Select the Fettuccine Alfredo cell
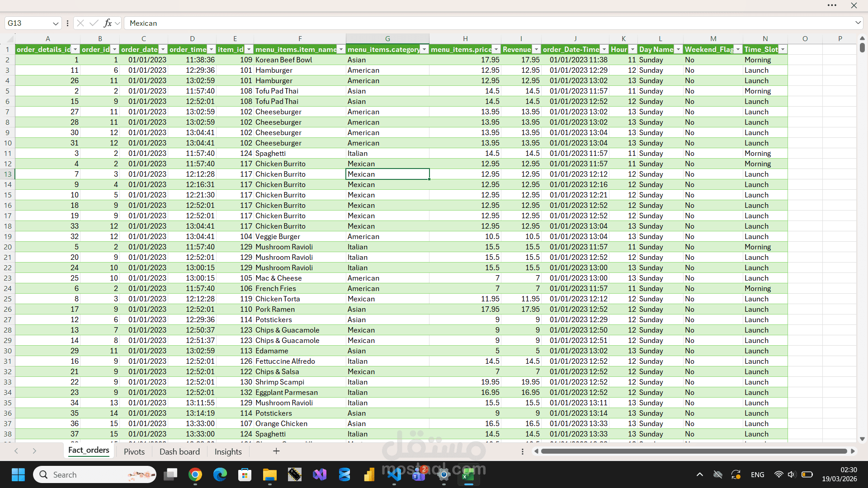Screen dimensions: 868x488 (x=300, y=361)
